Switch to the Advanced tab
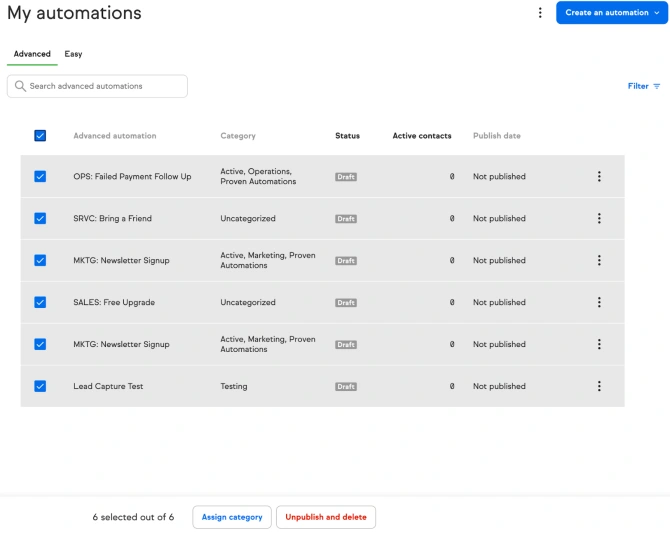Screen dimensions: 670x536 coord(32,54)
